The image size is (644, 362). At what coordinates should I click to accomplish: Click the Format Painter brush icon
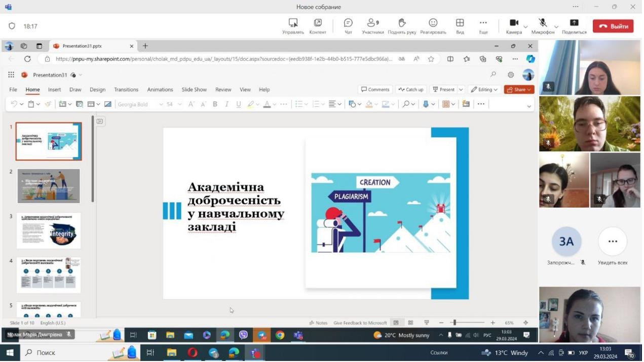coord(48,104)
